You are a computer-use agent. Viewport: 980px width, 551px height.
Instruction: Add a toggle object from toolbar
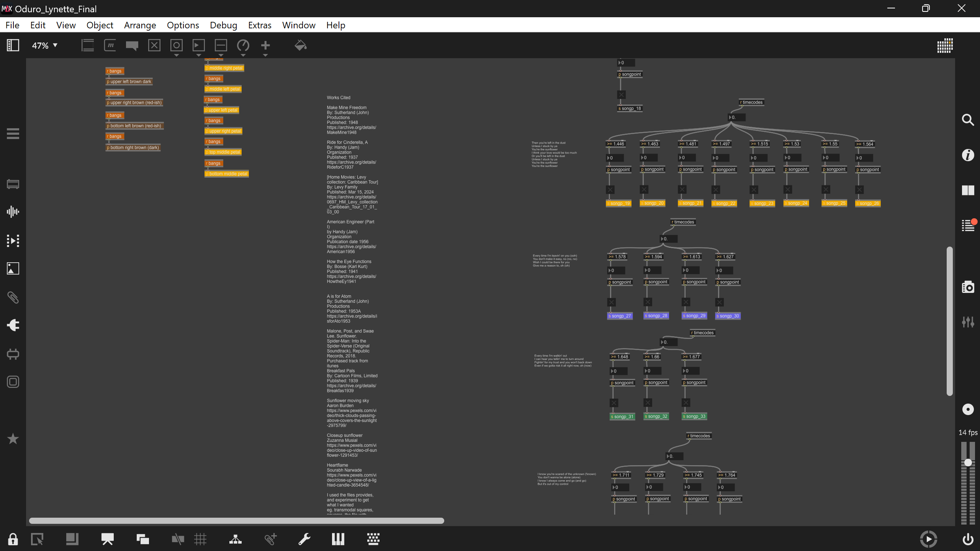[154, 46]
